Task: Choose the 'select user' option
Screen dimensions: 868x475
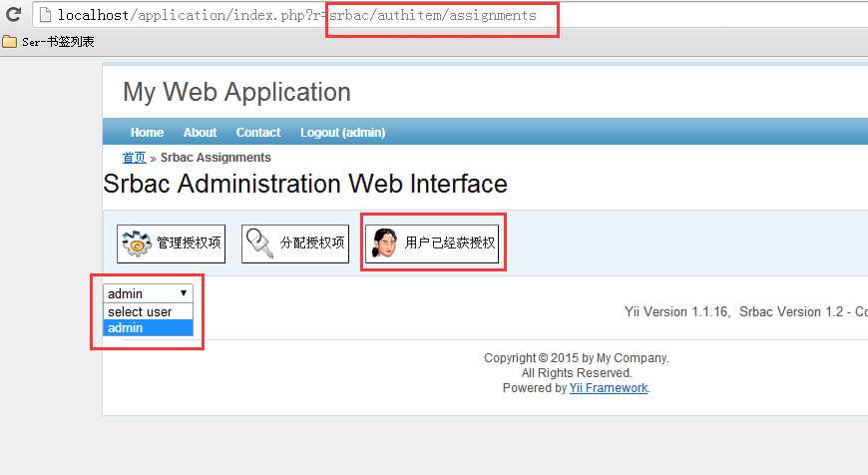Action: pos(148,311)
